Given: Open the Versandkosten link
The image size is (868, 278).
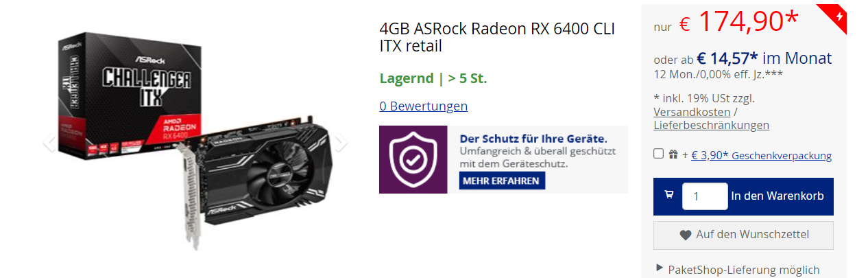Looking at the screenshot, I should point(692,112).
